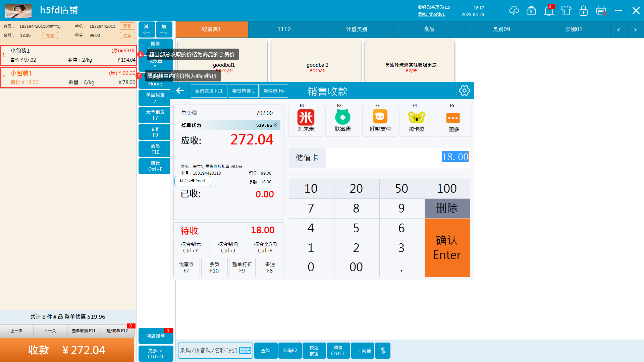Screen dimensions: 644x362
Task: Click the lock screen icon
Action: (x=584, y=11)
